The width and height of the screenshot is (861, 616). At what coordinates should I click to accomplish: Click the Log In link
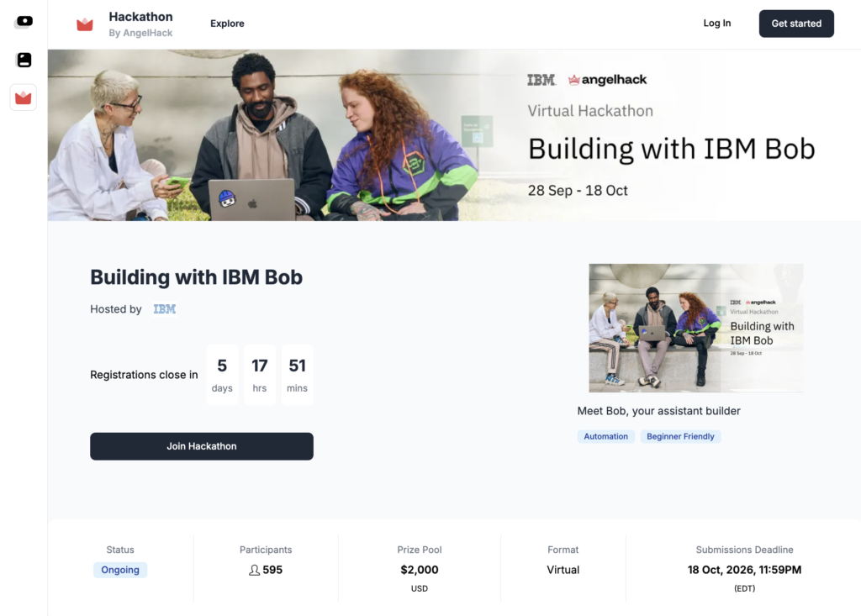pos(717,23)
